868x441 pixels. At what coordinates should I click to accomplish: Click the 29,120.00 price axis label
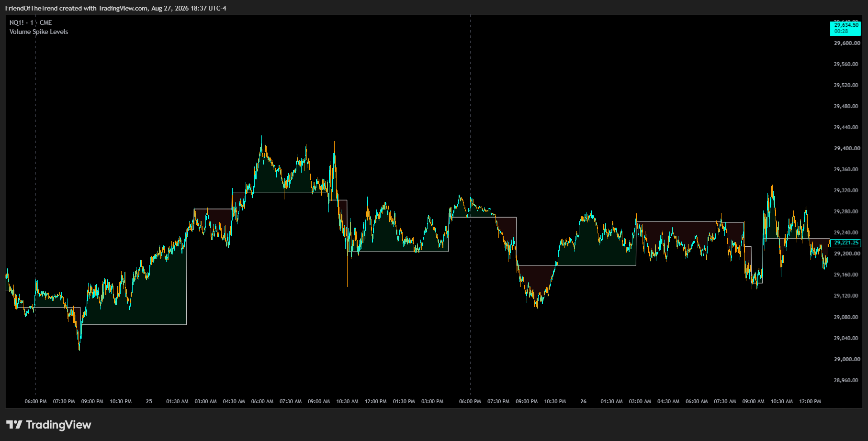tap(847, 296)
